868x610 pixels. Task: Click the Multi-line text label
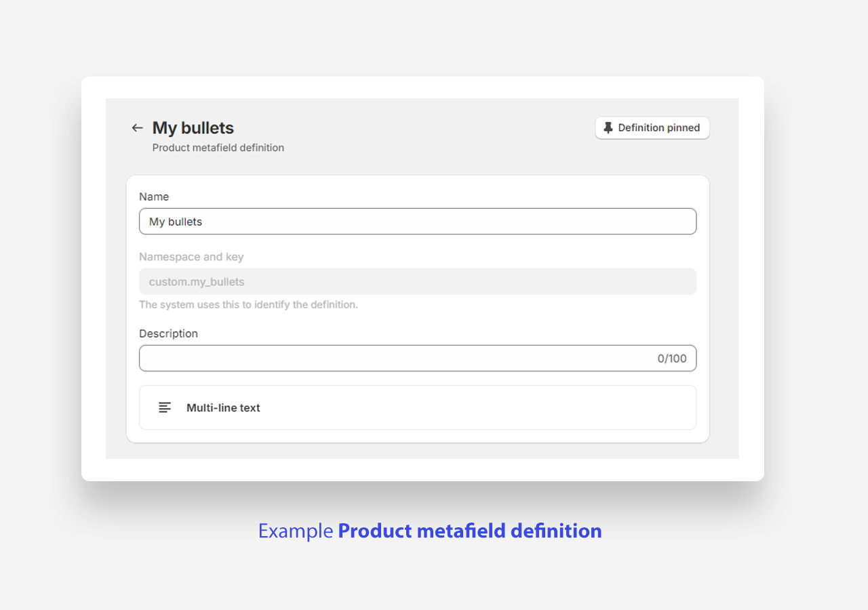(x=223, y=408)
